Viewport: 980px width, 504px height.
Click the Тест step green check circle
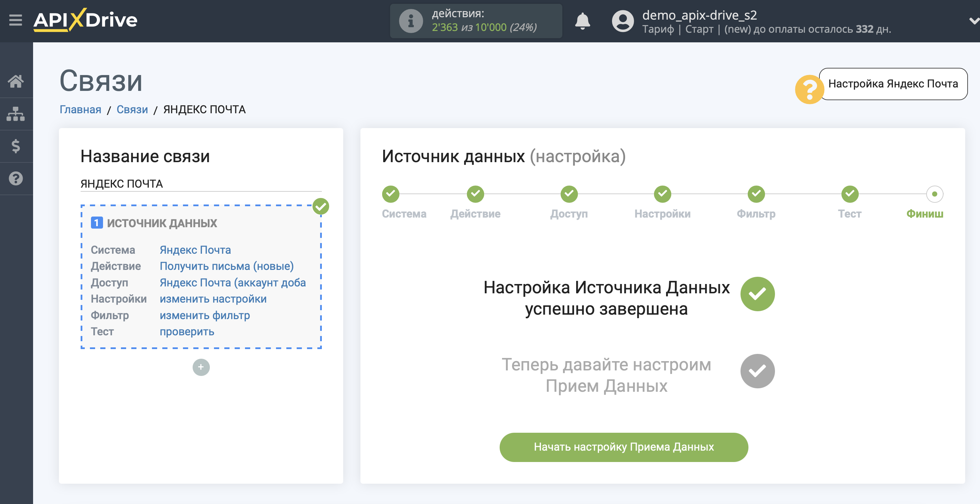click(x=849, y=194)
